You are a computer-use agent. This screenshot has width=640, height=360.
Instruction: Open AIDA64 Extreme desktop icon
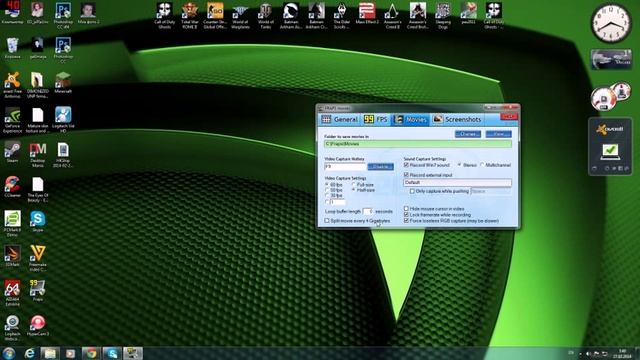pos(12,293)
